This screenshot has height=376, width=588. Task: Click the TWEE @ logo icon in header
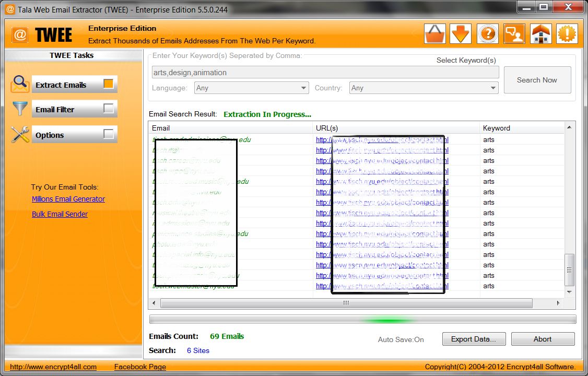[x=20, y=35]
